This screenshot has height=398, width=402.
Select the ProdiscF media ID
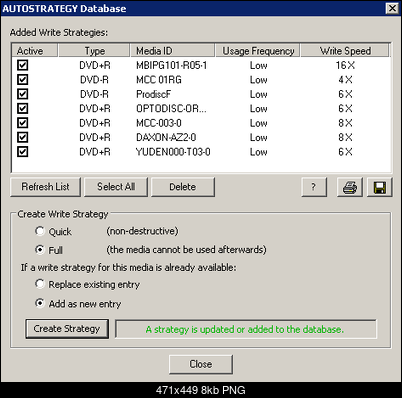pos(153,94)
